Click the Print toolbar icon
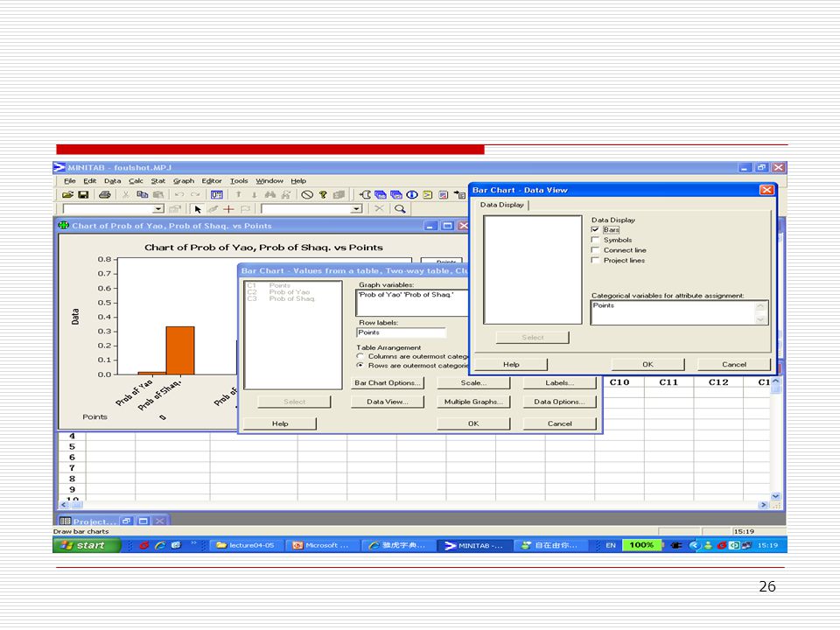The width and height of the screenshot is (840, 630). point(105,194)
